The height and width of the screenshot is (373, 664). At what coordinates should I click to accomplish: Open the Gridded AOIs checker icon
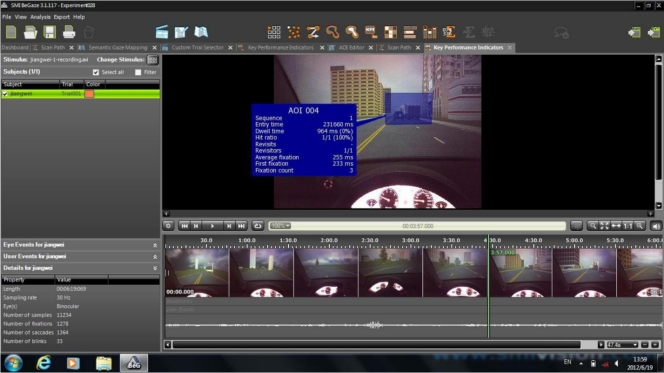click(x=390, y=32)
